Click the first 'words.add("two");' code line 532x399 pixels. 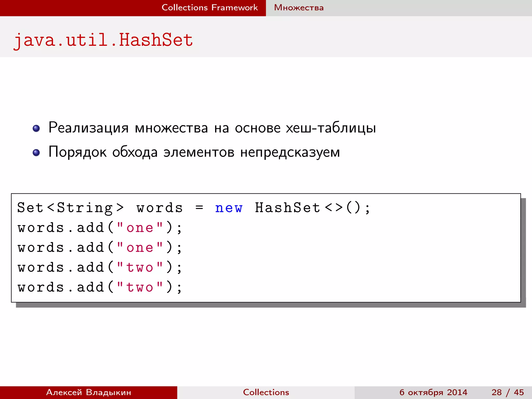100,268
